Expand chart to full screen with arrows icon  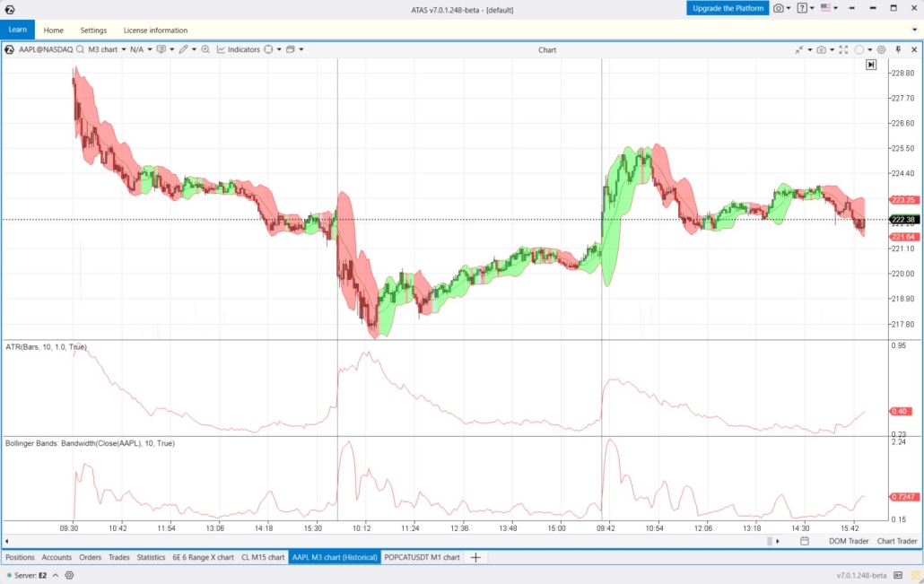point(843,49)
